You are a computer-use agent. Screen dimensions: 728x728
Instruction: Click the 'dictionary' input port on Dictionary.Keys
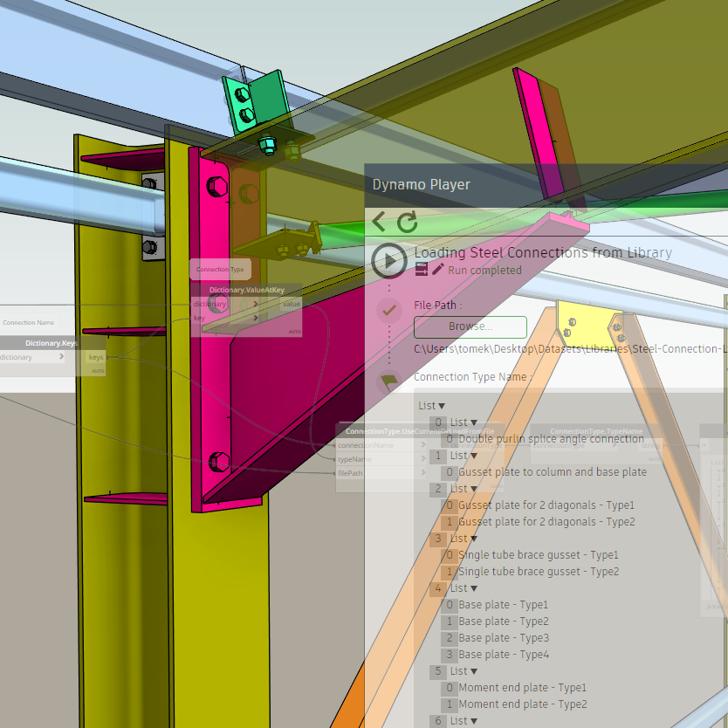point(32,357)
